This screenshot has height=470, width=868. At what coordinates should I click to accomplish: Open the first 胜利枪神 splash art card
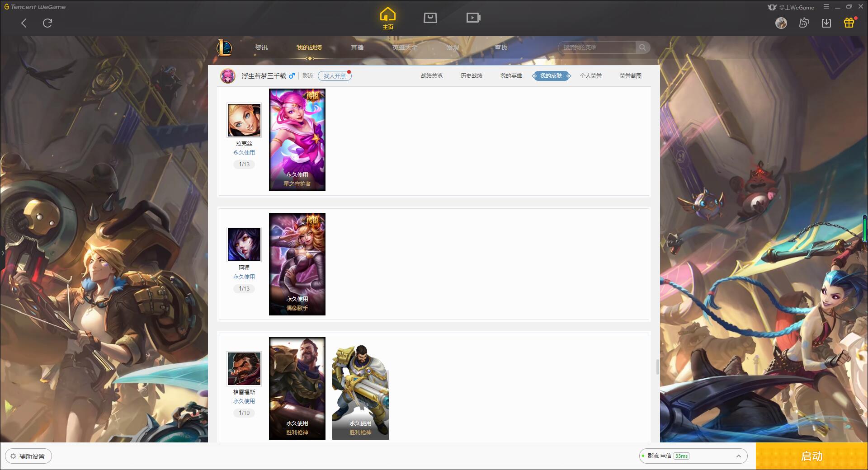point(297,388)
